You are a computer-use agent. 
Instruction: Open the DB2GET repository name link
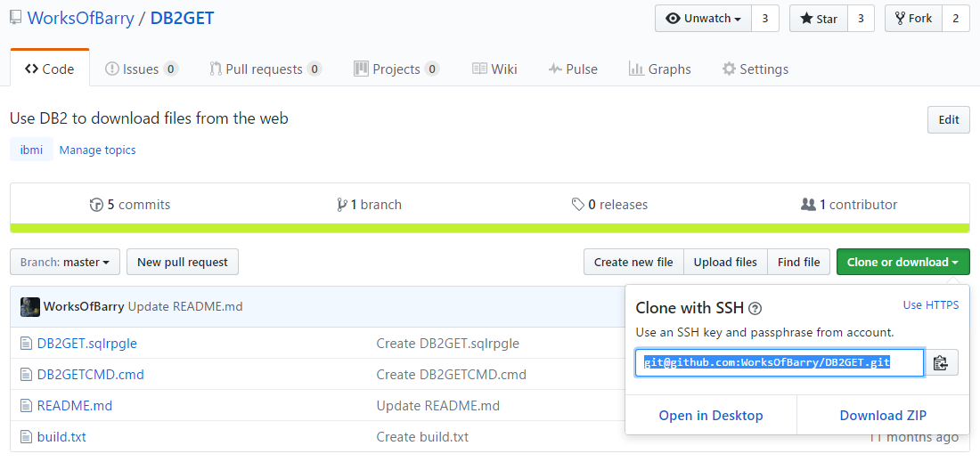(182, 18)
